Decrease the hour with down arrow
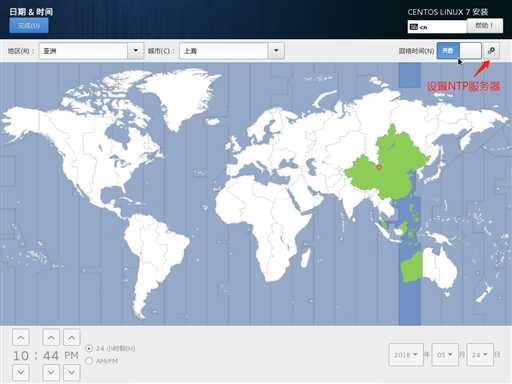 21,372
